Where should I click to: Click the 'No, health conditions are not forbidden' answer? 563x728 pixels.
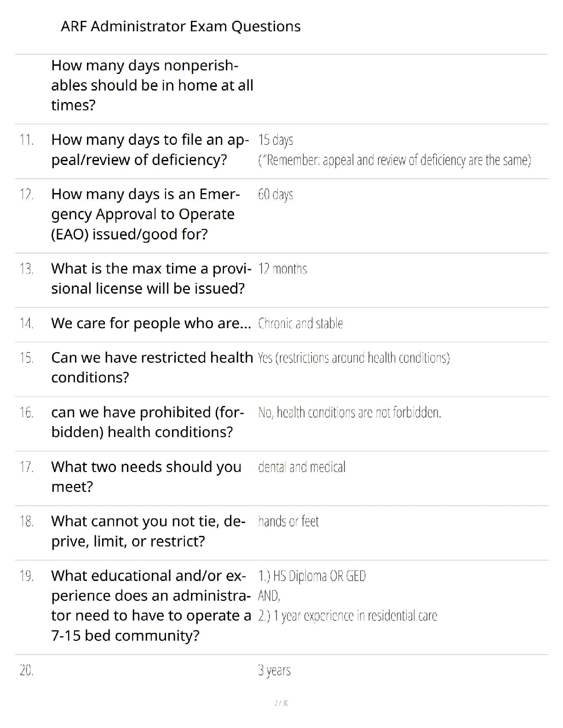350,412
